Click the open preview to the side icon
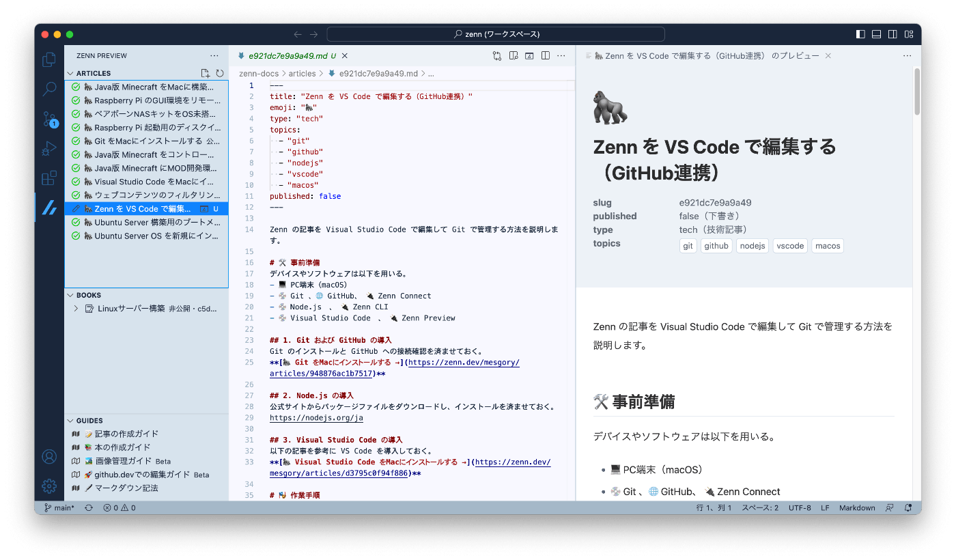Viewport: 956px width, 560px height. [x=513, y=56]
